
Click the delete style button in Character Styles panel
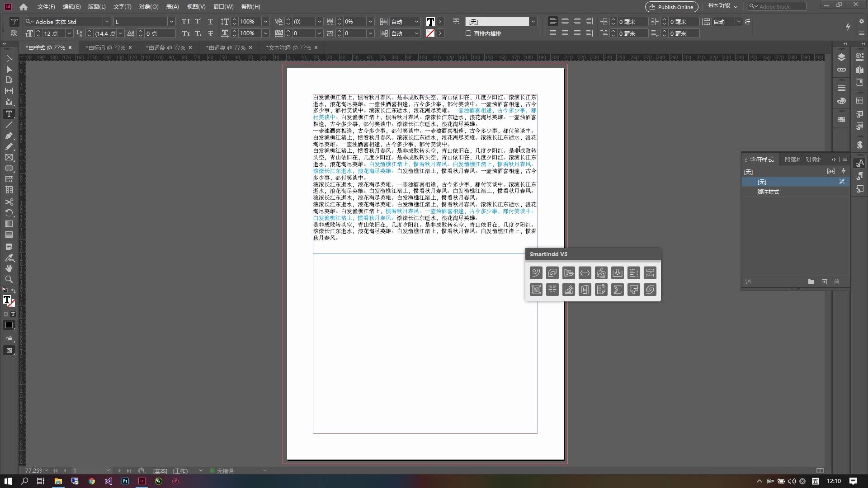[837, 282]
